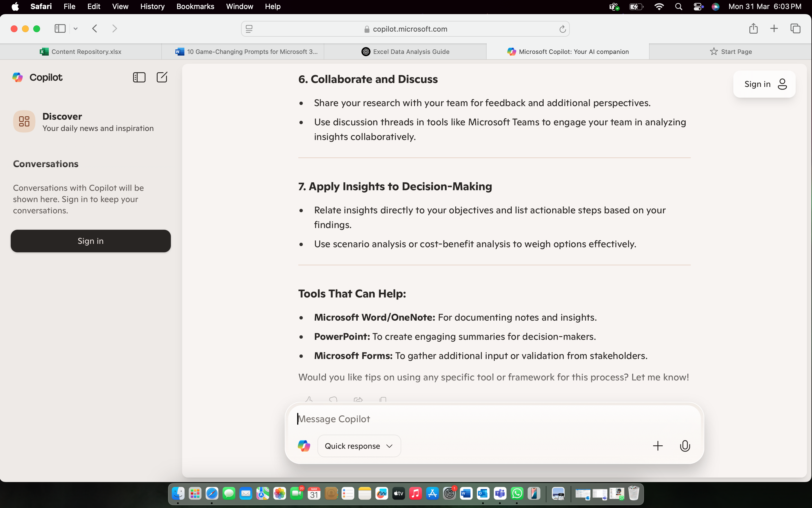Copy the response with the copy icon

(383, 400)
